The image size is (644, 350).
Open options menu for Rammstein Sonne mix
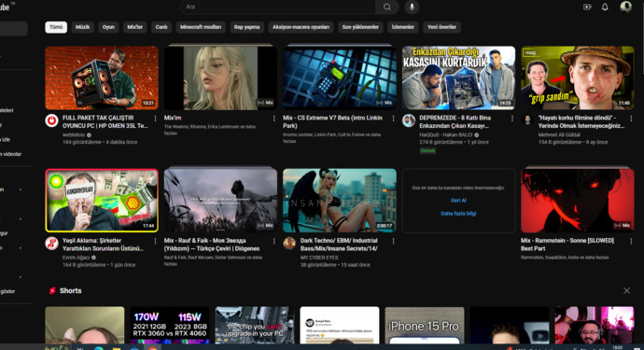631,241
